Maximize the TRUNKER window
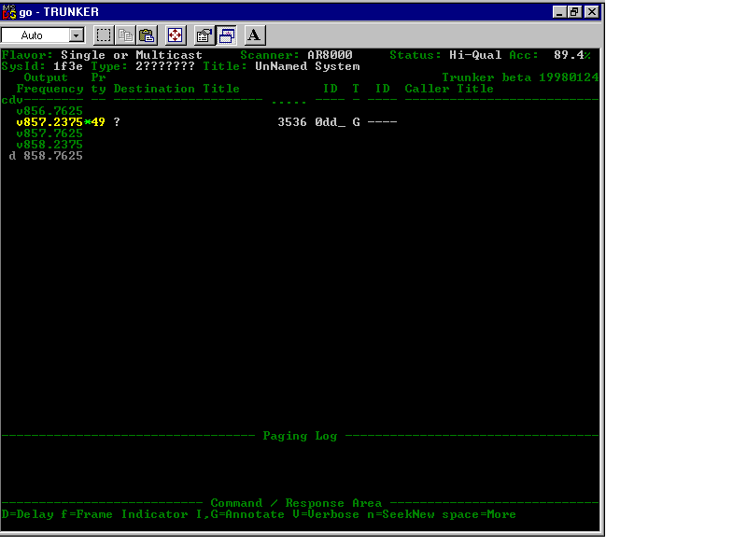Viewport: 747px width, 560px height. (x=574, y=12)
